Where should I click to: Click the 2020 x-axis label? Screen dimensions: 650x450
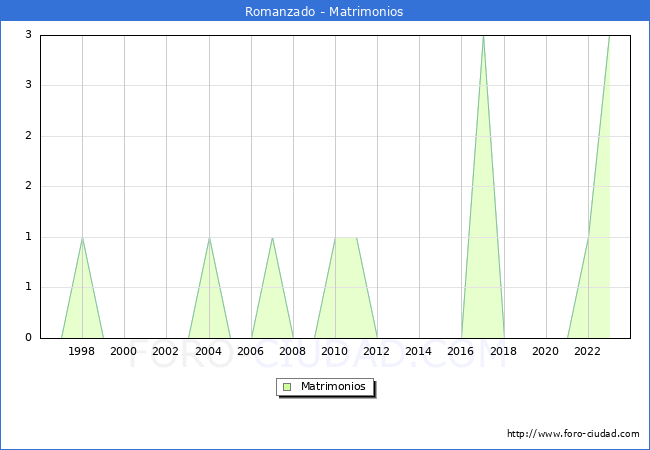(x=546, y=351)
